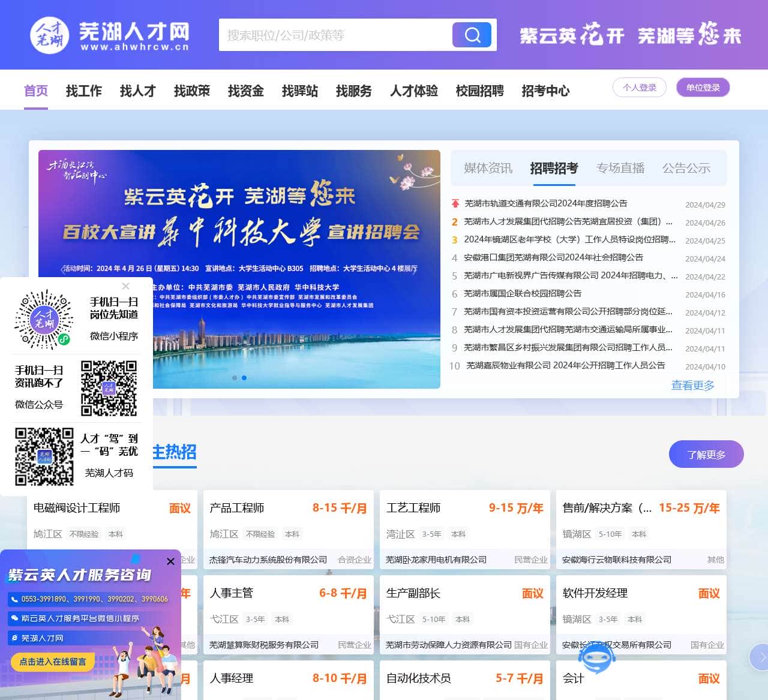Image resolution: width=768 pixels, height=700 pixels.
Task: Go to 首页 navigation item
Action: click(36, 91)
